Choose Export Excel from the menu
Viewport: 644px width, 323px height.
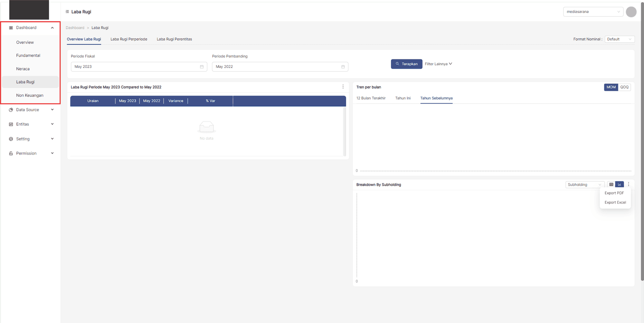click(x=615, y=203)
